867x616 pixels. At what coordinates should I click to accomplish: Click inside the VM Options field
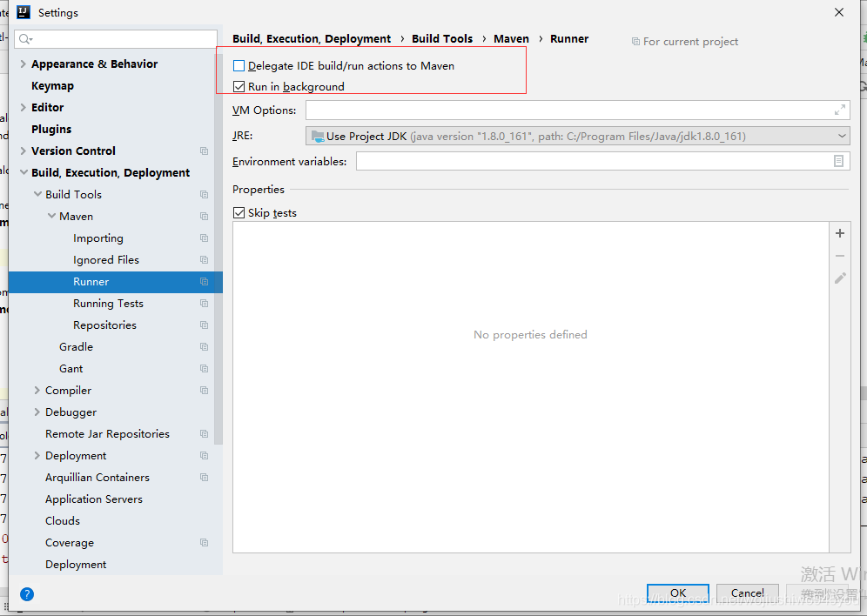point(566,109)
